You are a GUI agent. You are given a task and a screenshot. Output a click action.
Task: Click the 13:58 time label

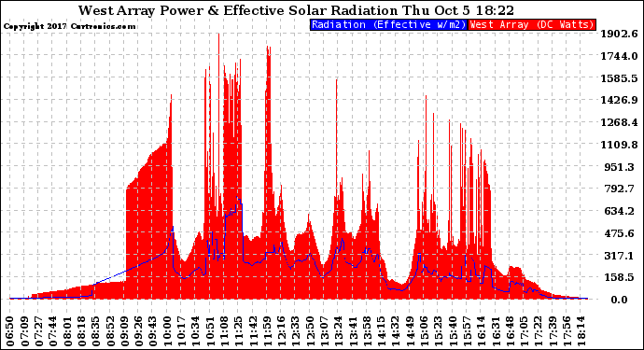368,331
